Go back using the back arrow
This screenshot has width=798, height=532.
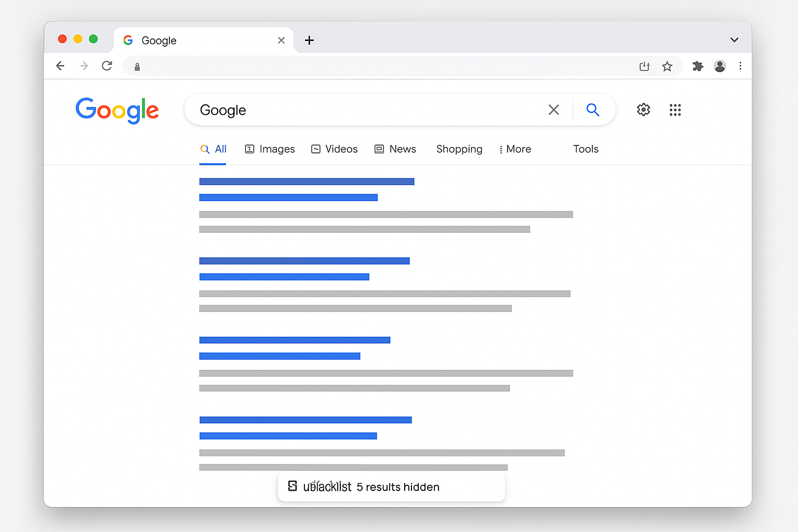pos(60,66)
